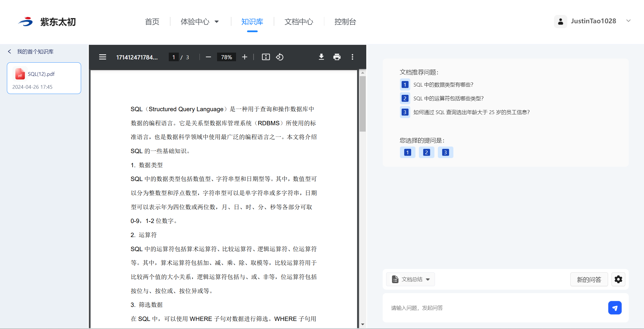Click the numbered badge 1 in recommended questions
The height and width of the screenshot is (329, 644).
click(405, 85)
